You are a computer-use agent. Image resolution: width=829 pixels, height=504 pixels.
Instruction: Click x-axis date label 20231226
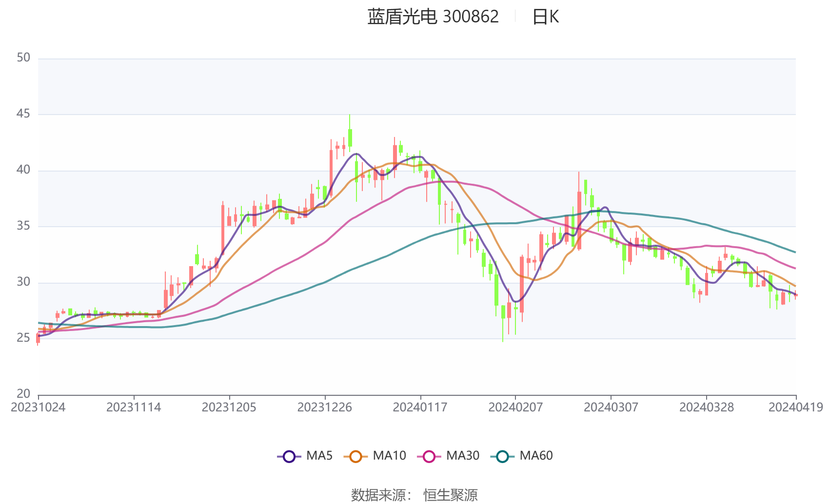pos(325,407)
